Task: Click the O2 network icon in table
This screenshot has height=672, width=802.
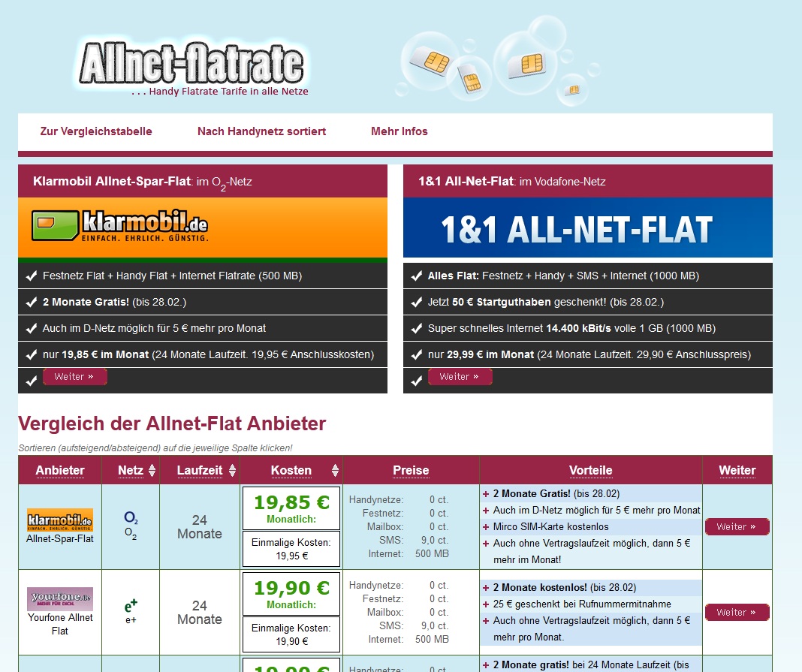Action: pos(131,518)
